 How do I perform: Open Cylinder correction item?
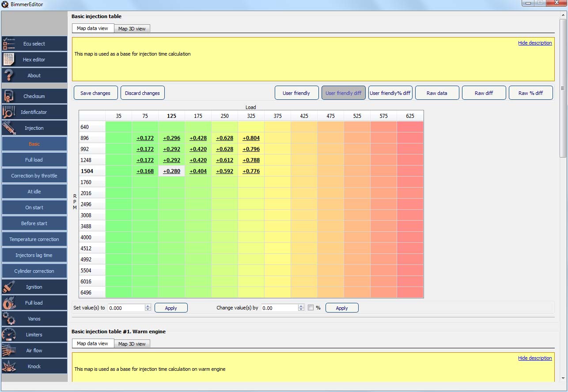(34, 271)
